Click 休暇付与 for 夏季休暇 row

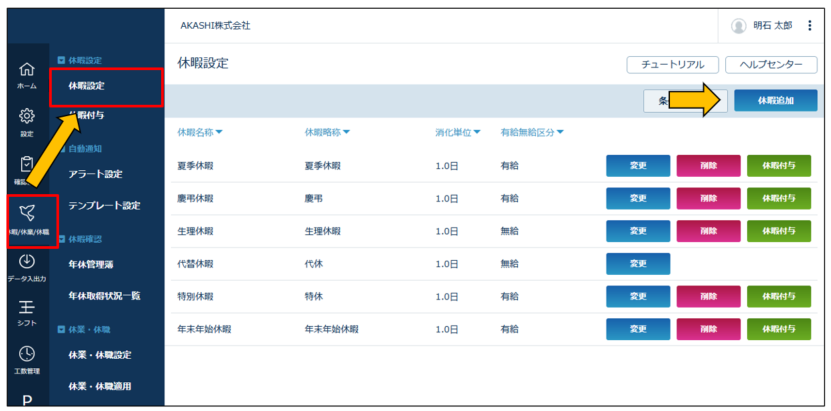(779, 166)
